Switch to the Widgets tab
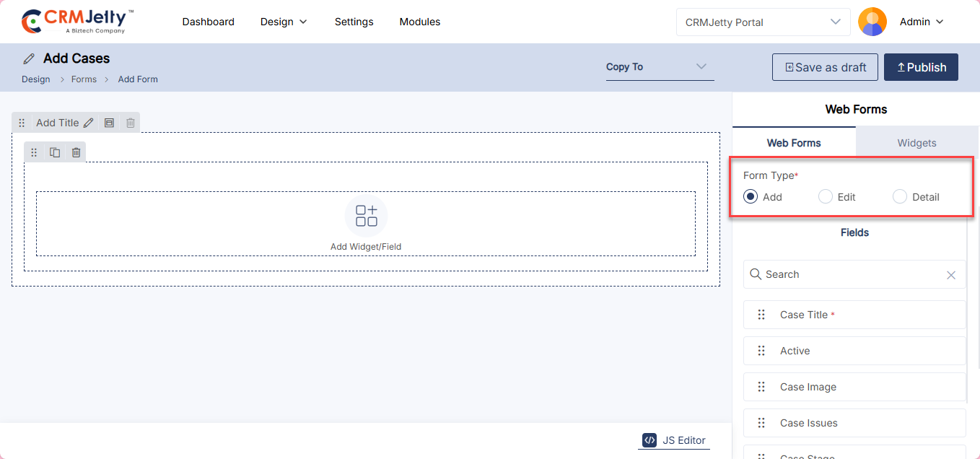This screenshot has width=980, height=459. click(x=916, y=143)
